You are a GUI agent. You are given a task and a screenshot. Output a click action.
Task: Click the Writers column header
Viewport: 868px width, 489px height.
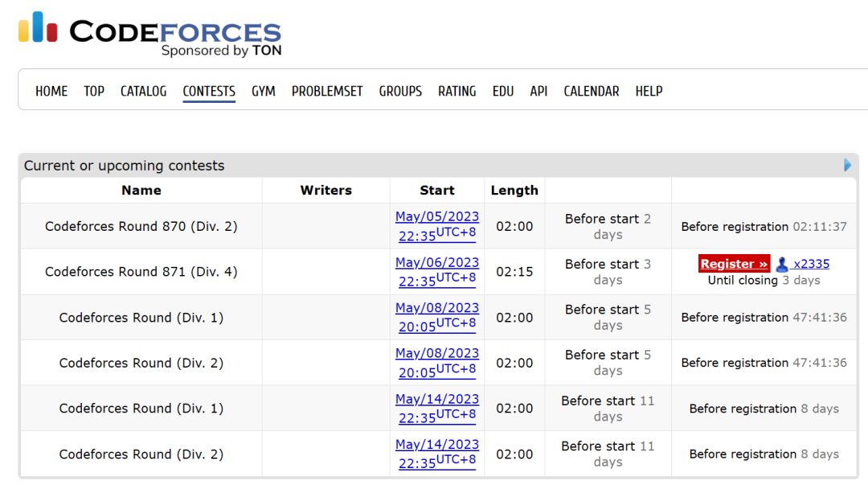pyautogui.click(x=326, y=190)
